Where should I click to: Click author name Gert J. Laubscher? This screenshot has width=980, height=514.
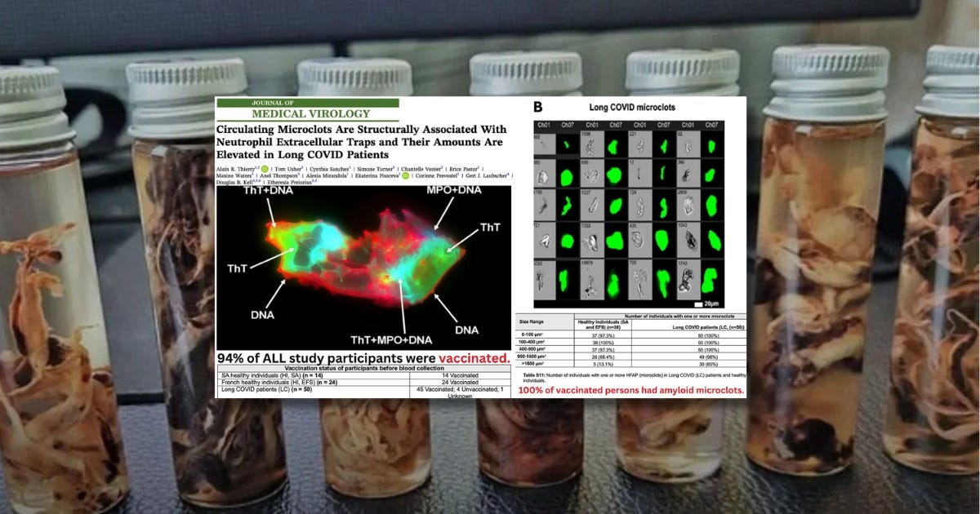click(488, 175)
